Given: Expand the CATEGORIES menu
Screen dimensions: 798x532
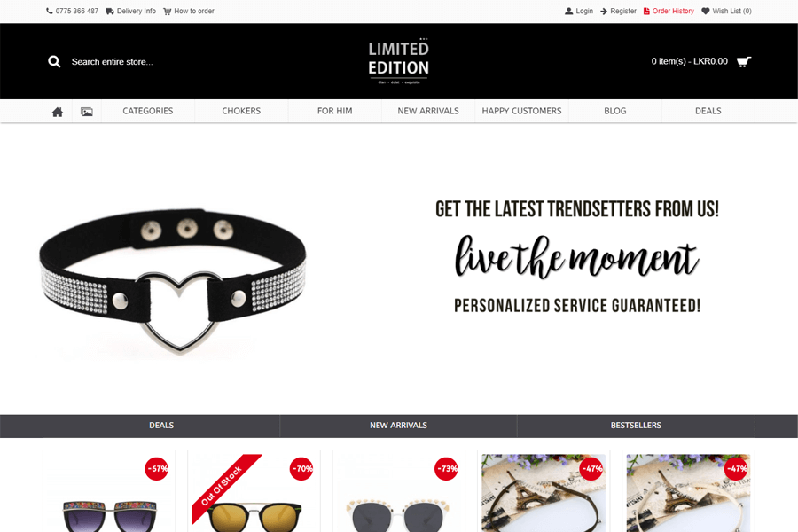Looking at the screenshot, I should tap(148, 111).
